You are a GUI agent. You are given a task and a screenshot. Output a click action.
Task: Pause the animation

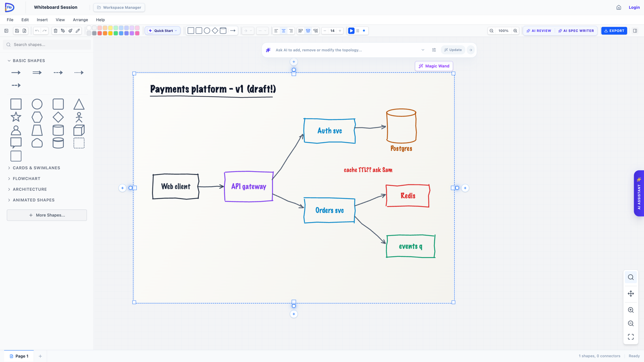click(x=358, y=31)
